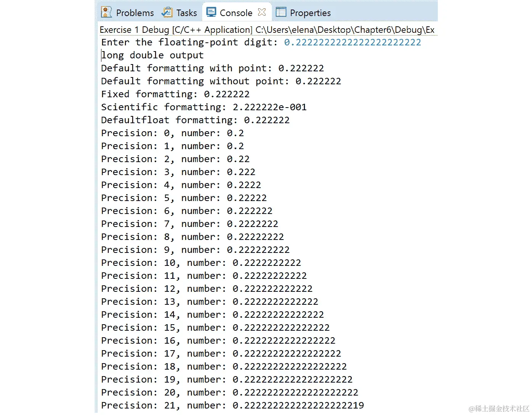Screen dimensions: 532x415
Task: Click the 'Precision: 13' output line
Action: (x=210, y=302)
